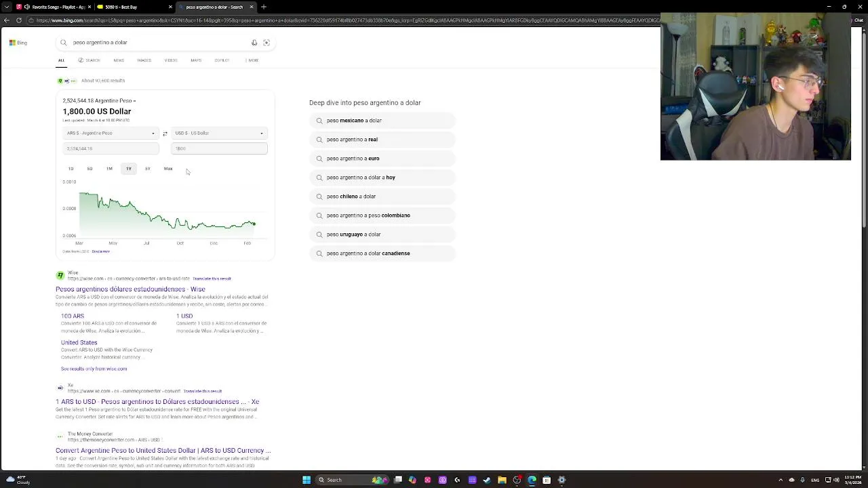Open the ENG language indicator

point(814,480)
